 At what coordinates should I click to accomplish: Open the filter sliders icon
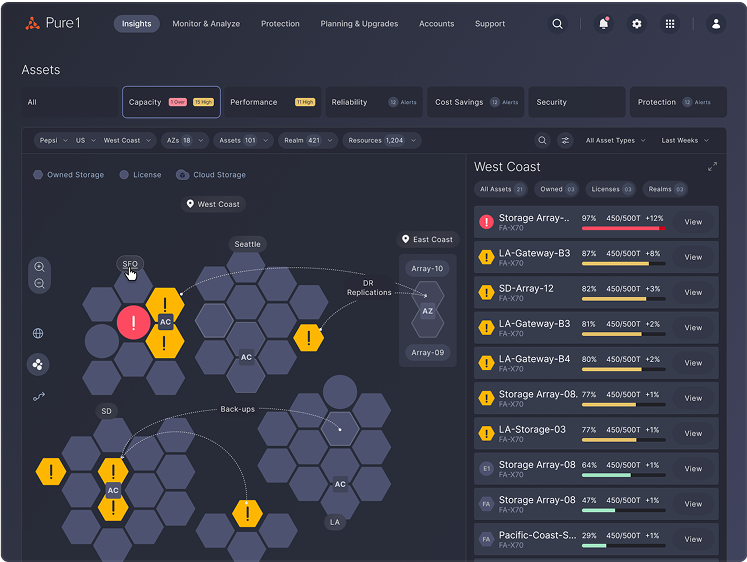[565, 140]
